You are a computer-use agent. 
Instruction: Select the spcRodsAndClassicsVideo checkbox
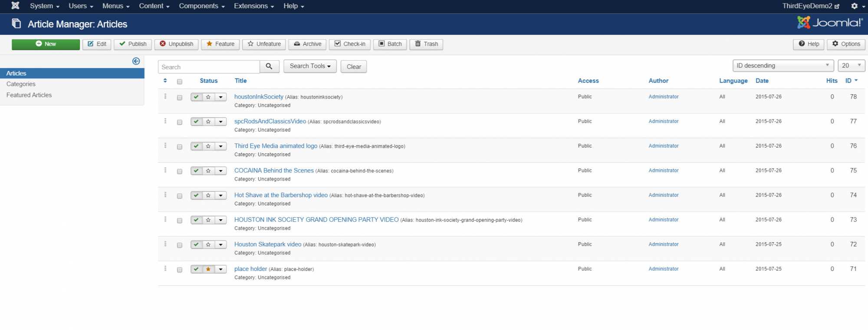[x=180, y=122]
